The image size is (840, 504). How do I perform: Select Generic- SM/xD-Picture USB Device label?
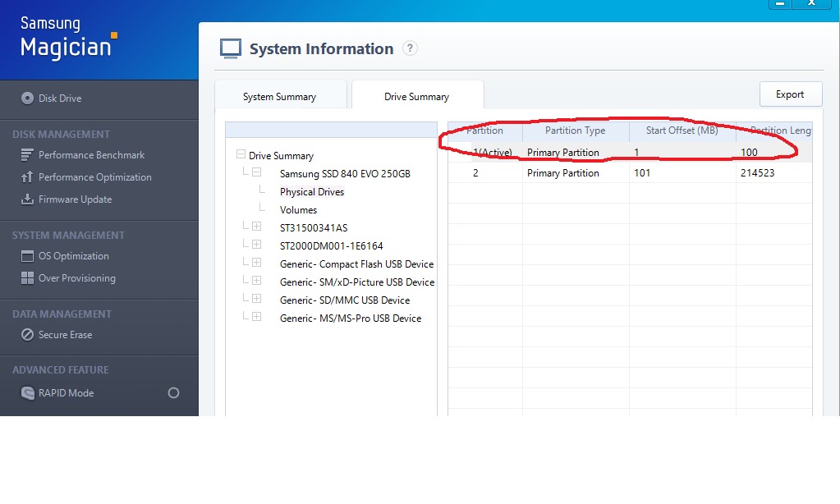357,282
